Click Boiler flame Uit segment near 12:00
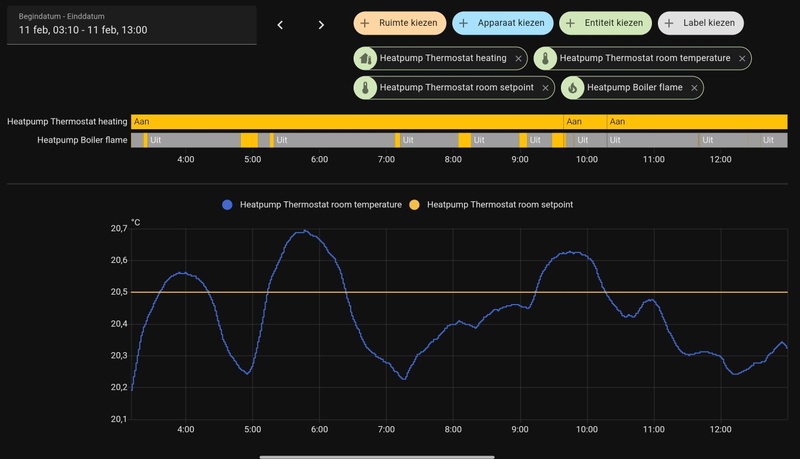This screenshot has width=800, height=459. [x=723, y=140]
